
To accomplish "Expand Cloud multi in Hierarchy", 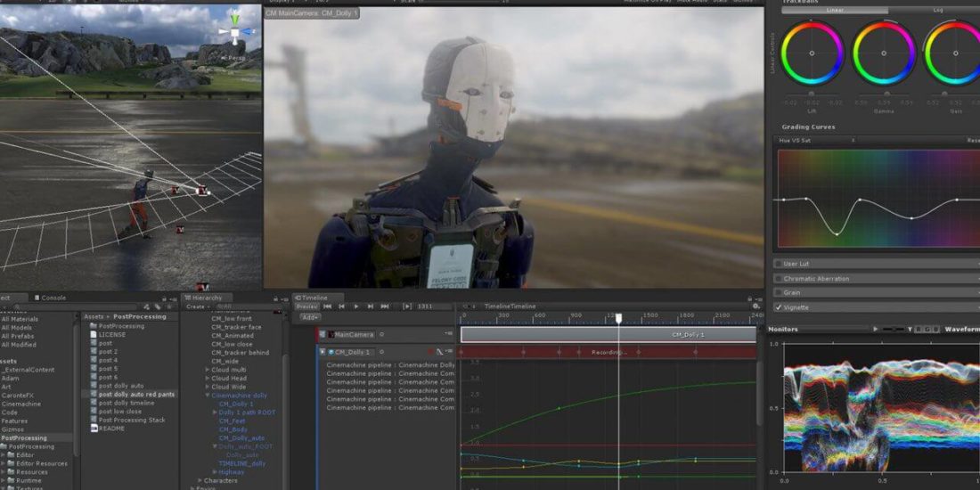I will (x=208, y=370).
